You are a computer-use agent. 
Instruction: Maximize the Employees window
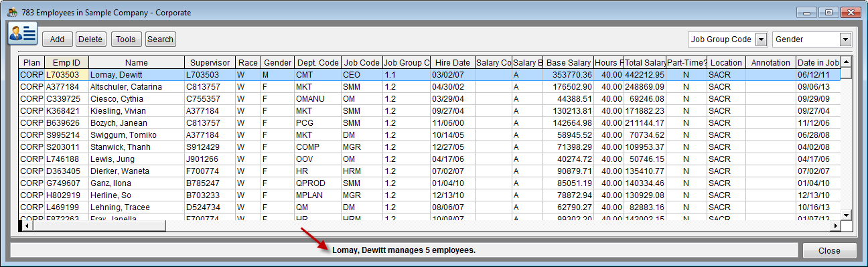click(x=828, y=12)
